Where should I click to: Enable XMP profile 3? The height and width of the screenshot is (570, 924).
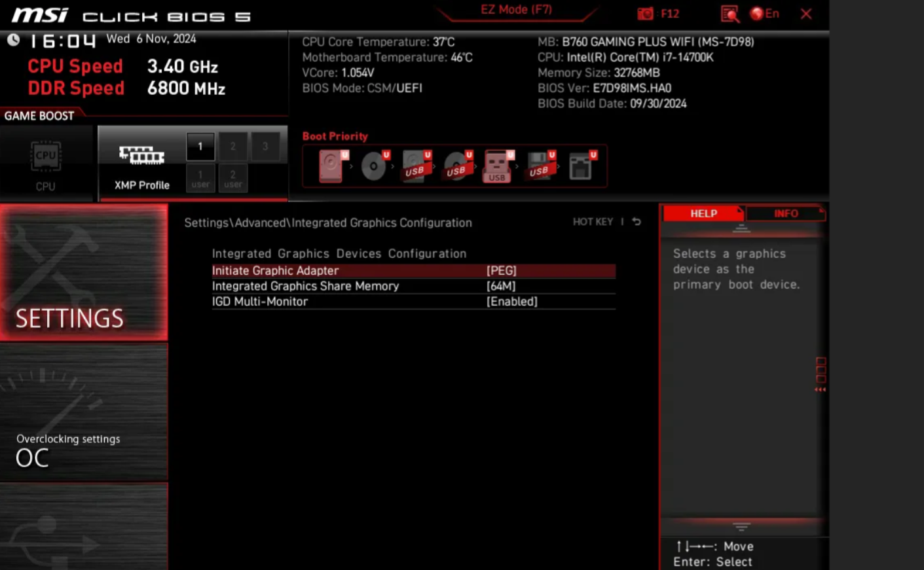pyautogui.click(x=265, y=147)
